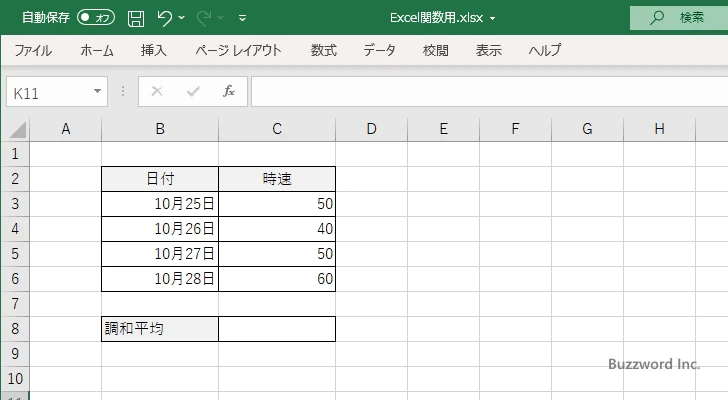Click the 検索 search box
The height and width of the screenshot is (400, 728).
point(679,18)
